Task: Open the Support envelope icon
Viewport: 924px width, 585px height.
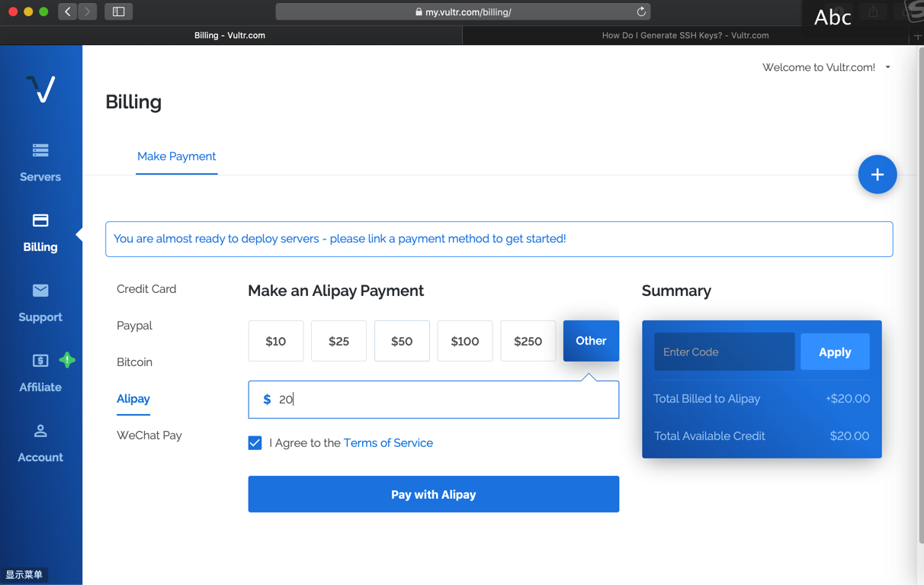Action: tap(40, 291)
